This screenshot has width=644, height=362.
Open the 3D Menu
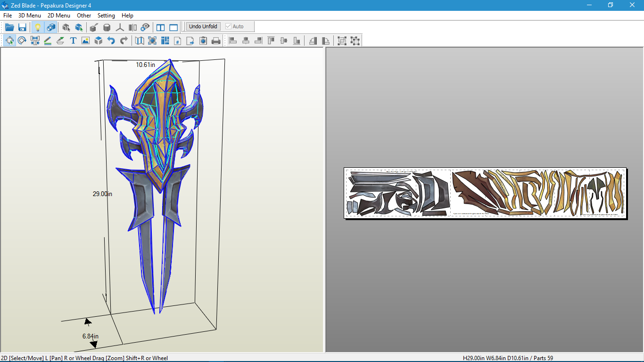pyautogui.click(x=30, y=16)
